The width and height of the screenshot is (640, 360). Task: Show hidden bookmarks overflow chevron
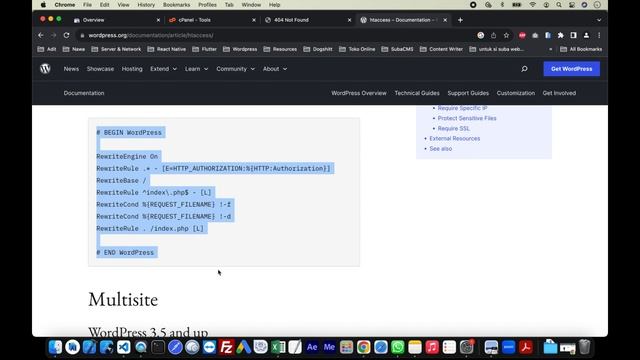pyautogui.click(x=550, y=49)
